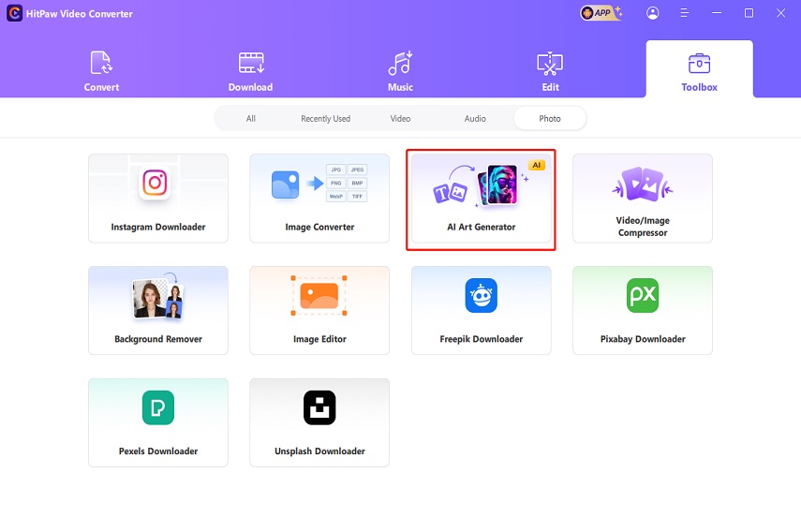The width and height of the screenshot is (801, 532).
Task: Minimize the HitPaw window
Action: [717, 13]
